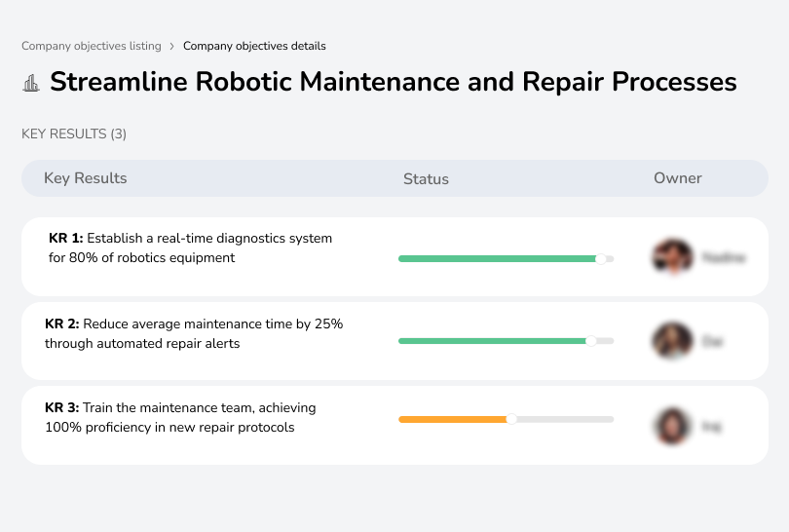
Task: Click the KR 3 orange slider handle
Action: [511, 419]
